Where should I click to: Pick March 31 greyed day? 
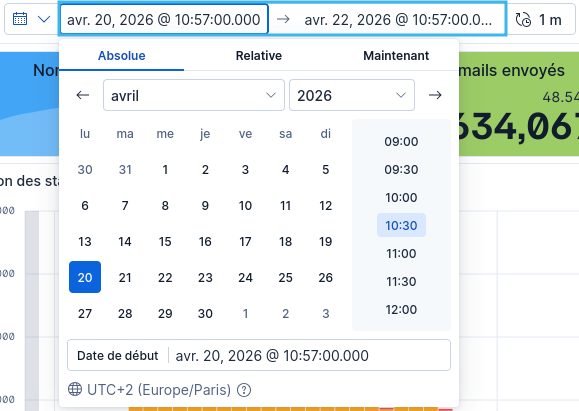click(x=125, y=169)
